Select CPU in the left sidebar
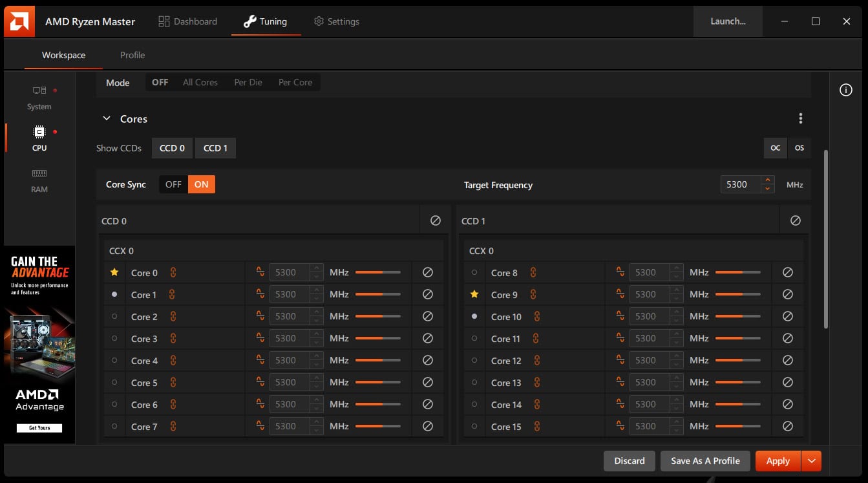Screen dimensions: 868x483 [39, 139]
